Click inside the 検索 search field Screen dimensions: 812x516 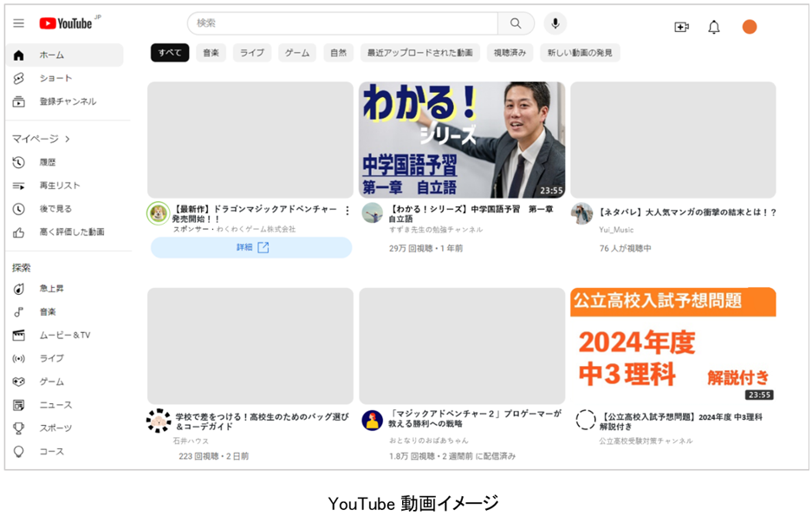point(343,23)
